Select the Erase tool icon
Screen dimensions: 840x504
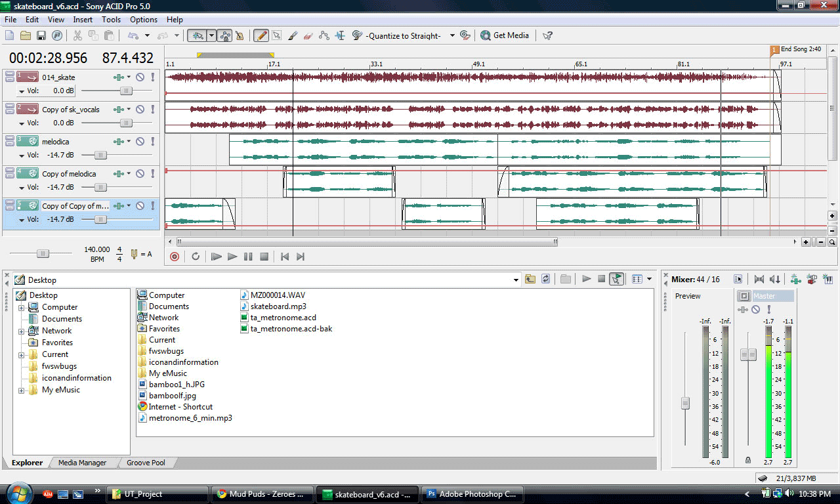308,35
